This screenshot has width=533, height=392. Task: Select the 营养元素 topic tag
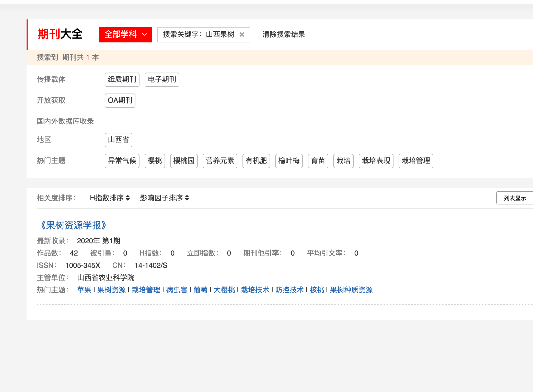tap(220, 161)
